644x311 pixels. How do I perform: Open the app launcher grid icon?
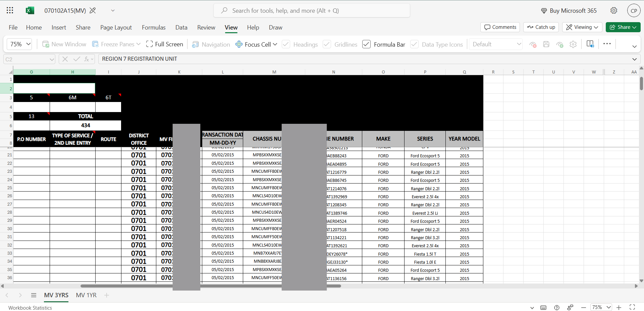coord(10,10)
